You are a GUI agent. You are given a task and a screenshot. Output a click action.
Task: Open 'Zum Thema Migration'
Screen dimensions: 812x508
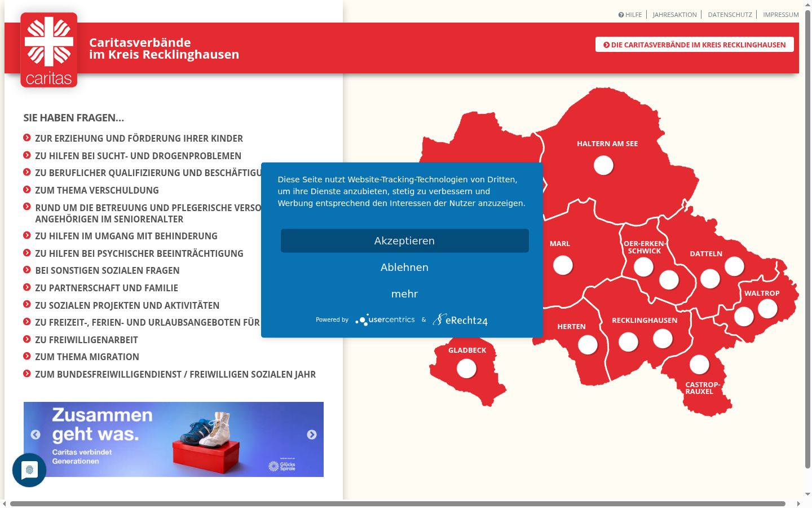[87, 357]
